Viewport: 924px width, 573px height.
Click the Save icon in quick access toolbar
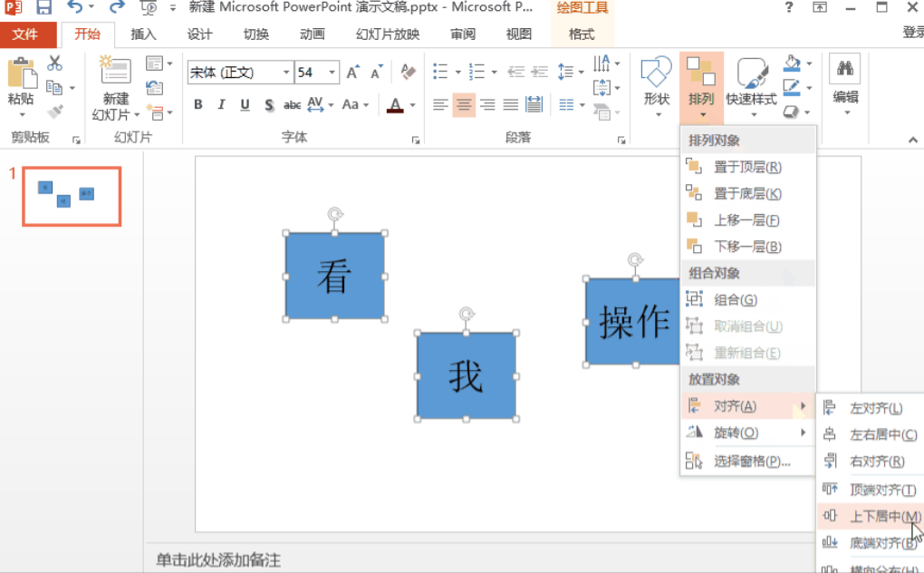[43, 7]
